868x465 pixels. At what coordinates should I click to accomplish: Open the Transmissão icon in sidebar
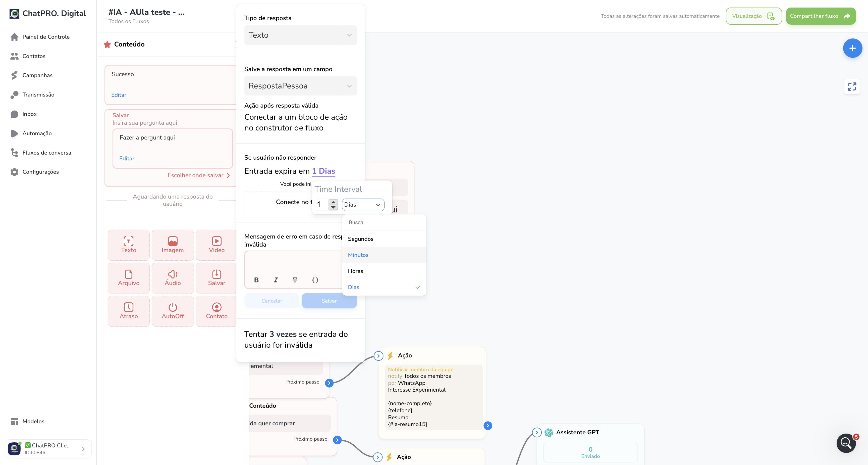(14, 95)
